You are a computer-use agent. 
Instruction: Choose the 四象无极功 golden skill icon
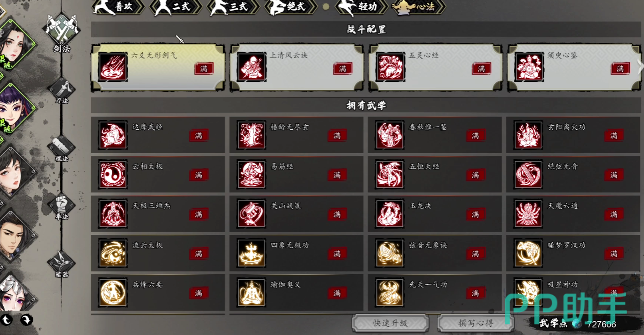click(251, 253)
